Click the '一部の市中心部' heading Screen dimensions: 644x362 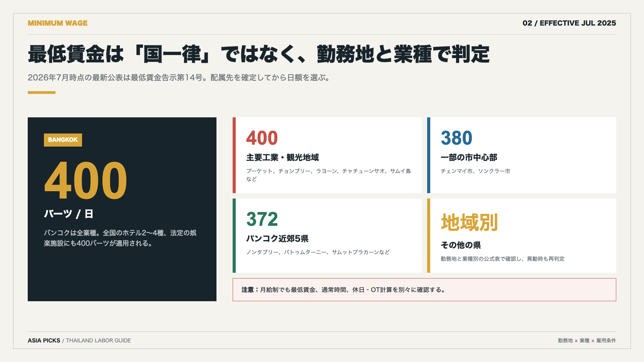point(469,157)
